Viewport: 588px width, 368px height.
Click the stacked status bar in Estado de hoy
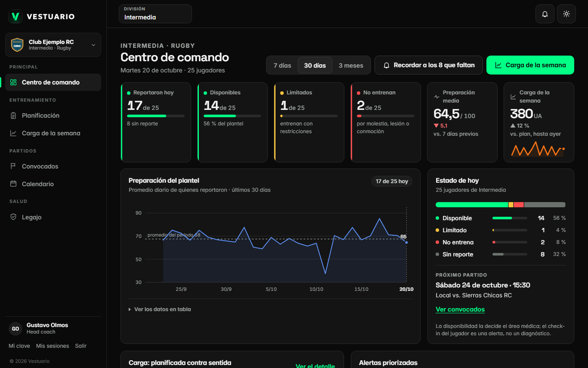[501, 204]
